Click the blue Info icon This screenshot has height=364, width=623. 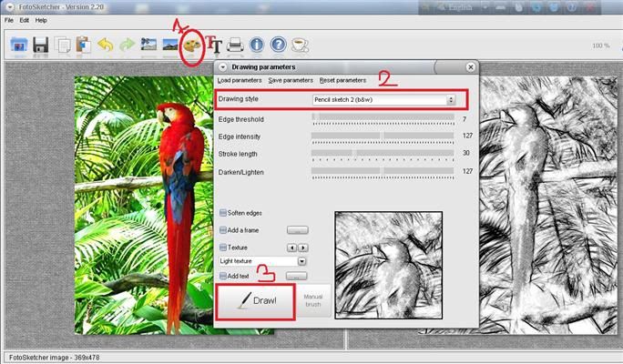257,45
